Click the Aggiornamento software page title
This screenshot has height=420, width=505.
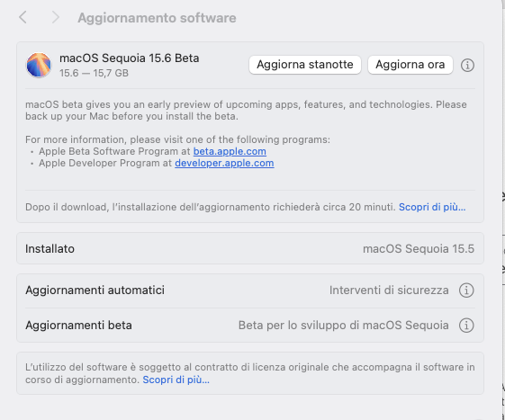[x=157, y=18]
